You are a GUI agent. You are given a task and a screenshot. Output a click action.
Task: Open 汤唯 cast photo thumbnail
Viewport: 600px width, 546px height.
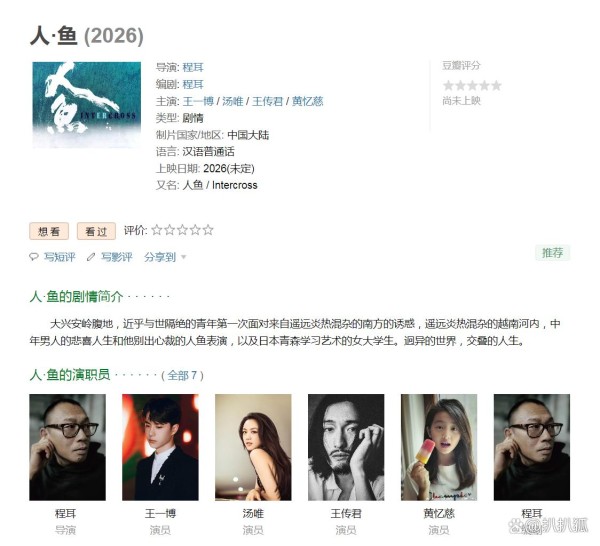tap(253, 447)
